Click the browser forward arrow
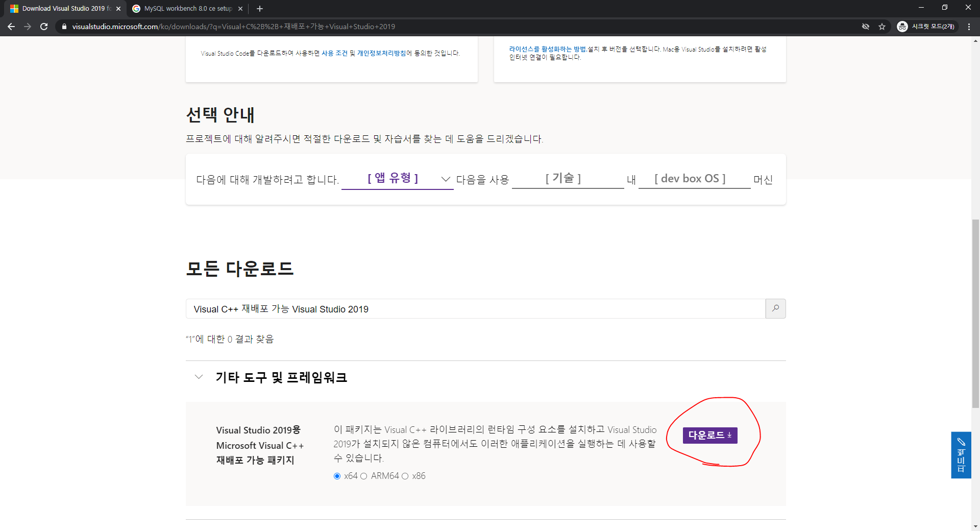980x531 pixels. [28, 27]
